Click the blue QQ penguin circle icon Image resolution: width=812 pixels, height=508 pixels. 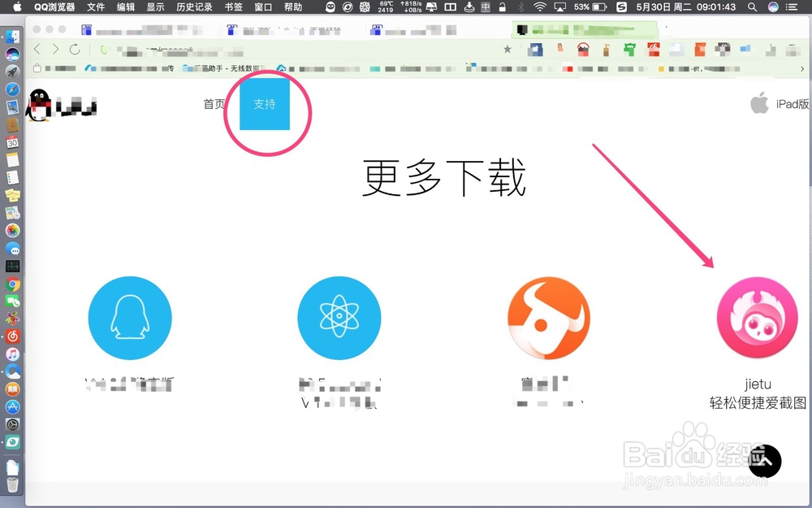point(130,317)
